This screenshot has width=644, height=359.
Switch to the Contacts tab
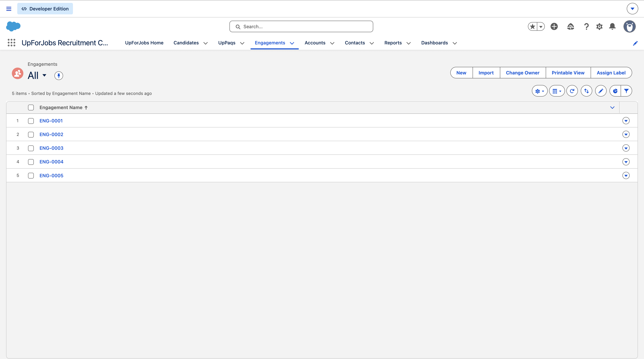355,43
